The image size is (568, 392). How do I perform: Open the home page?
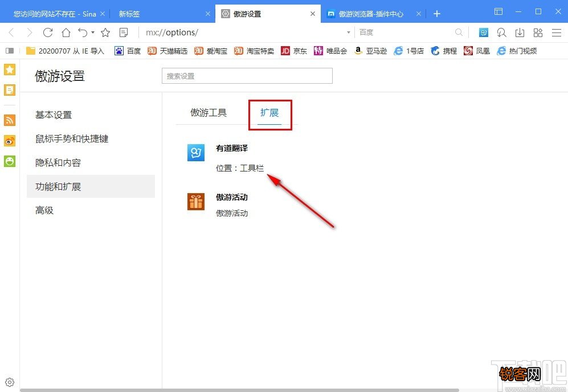point(66,32)
